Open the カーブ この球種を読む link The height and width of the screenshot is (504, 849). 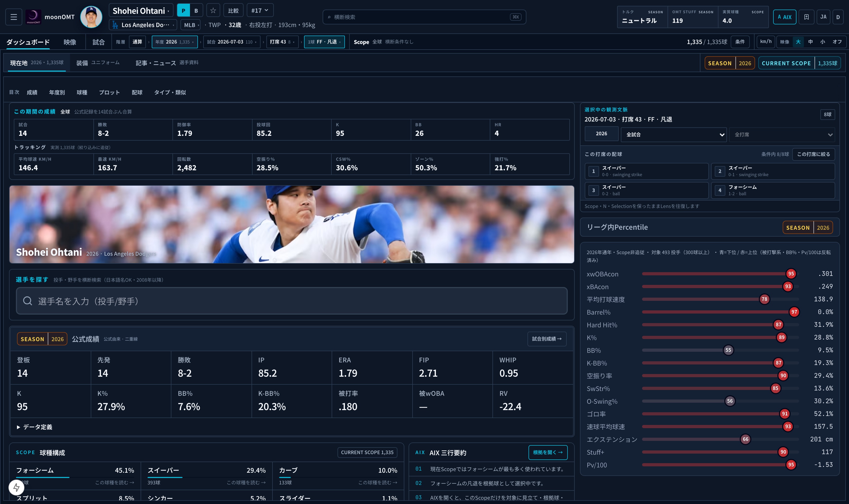378,483
